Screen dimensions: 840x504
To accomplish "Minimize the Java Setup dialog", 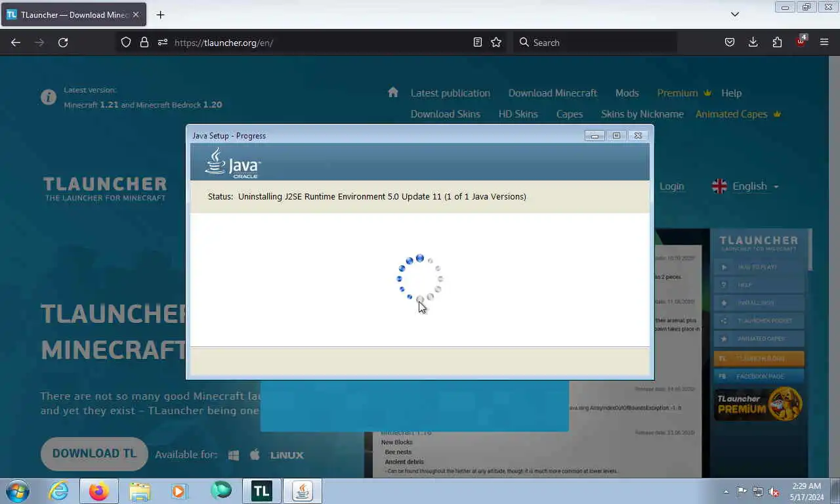I will pyautogui.click(x=595, y=136).
